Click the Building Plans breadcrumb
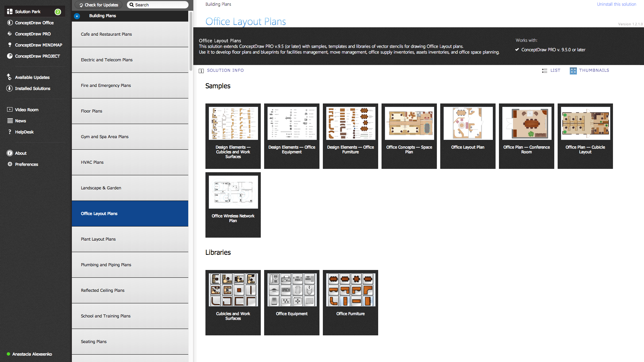Viewport: 644px width, 362px height. (218, 4)
